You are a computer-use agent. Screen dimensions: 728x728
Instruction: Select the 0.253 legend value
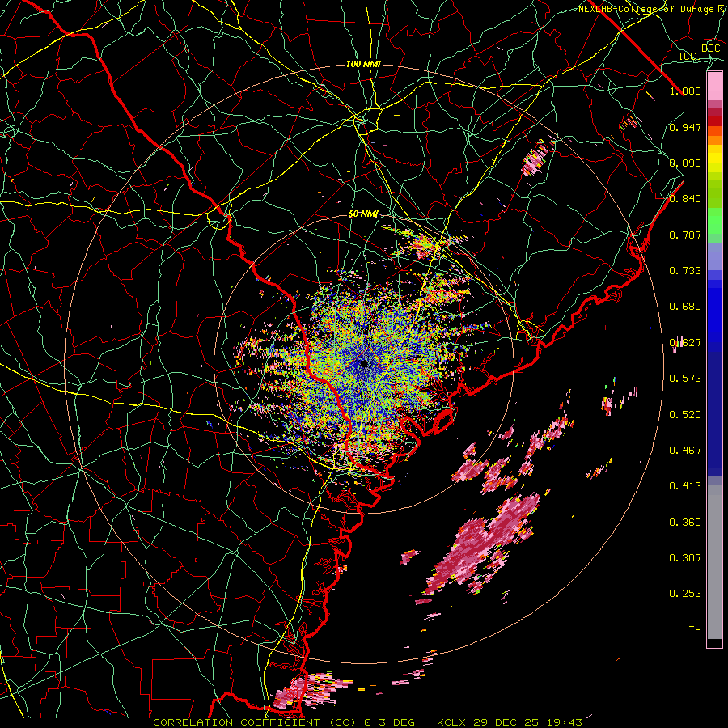[685, 594]
